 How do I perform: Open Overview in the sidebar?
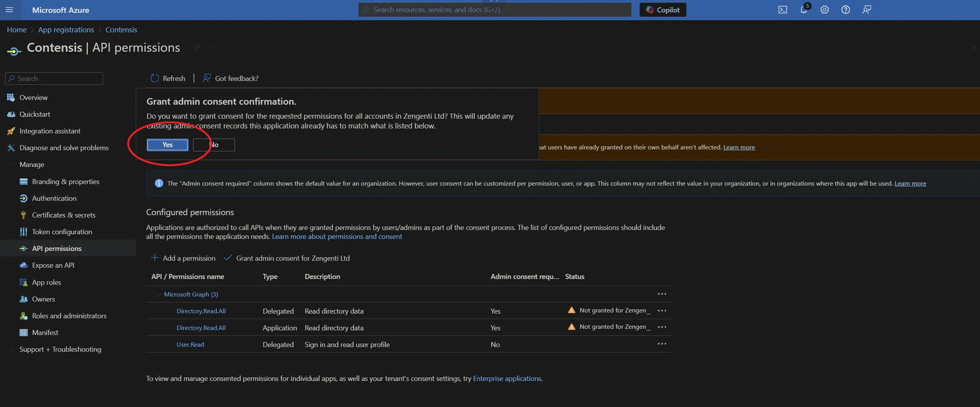tap(33, 98)
